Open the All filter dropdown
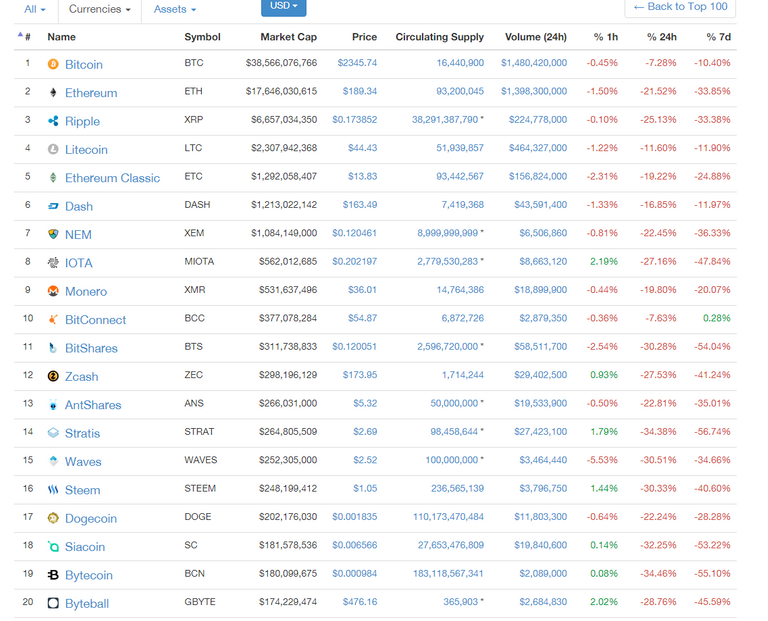Viewport: 768px width, 621px height. pos(35,9)
